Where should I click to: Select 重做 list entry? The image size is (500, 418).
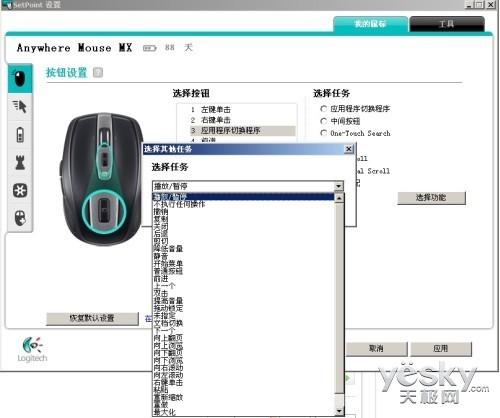coord(243,405)
